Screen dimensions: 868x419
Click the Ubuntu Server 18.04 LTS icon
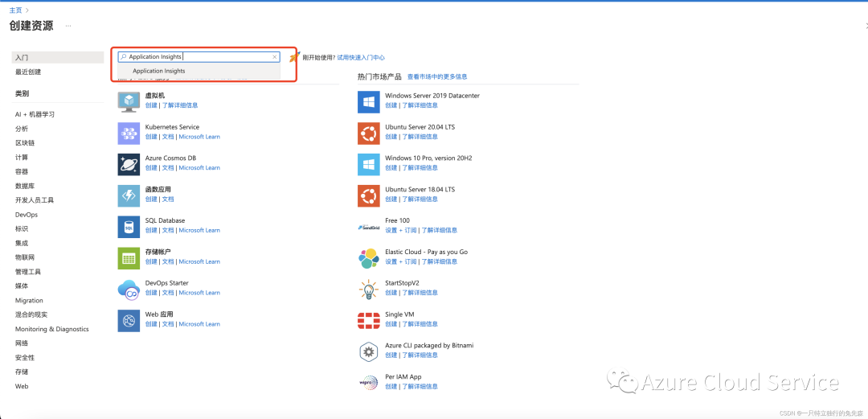click(x=369, y=195)
